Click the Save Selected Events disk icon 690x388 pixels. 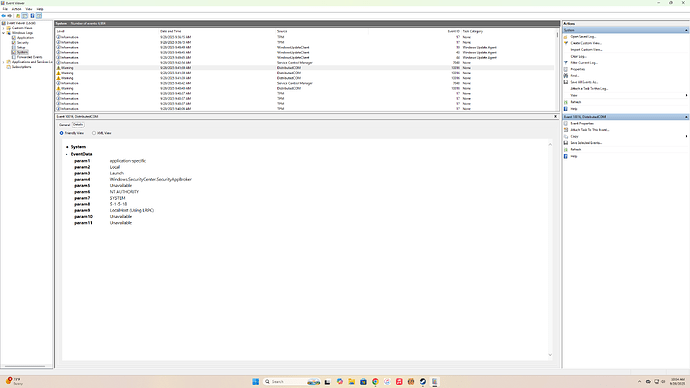point(566,143)
